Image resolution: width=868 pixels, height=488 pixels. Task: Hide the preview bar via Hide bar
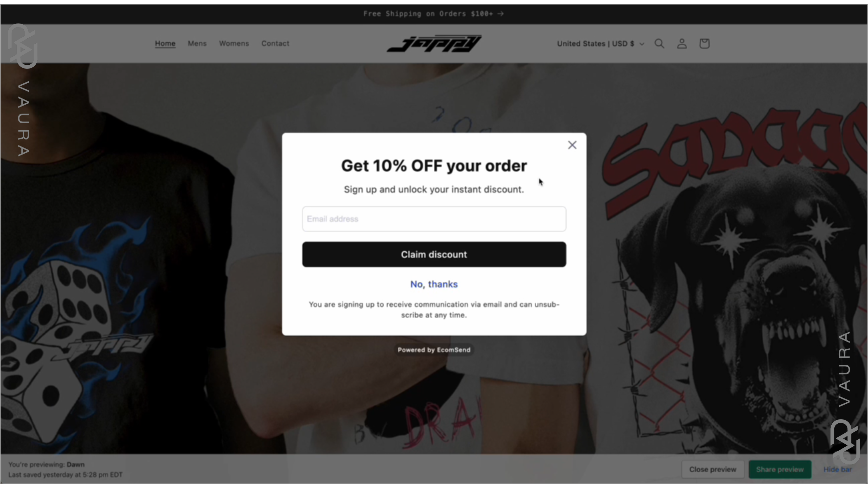(837, 469)
